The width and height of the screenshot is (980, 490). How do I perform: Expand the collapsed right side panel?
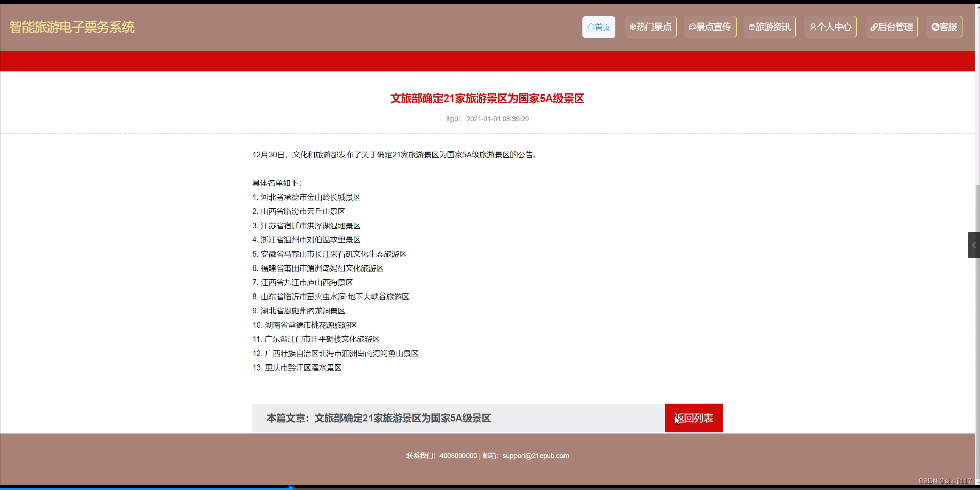tap(974, 244)
